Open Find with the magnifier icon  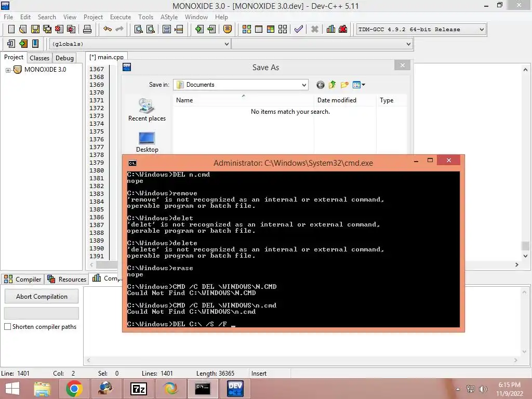point(138,29)
